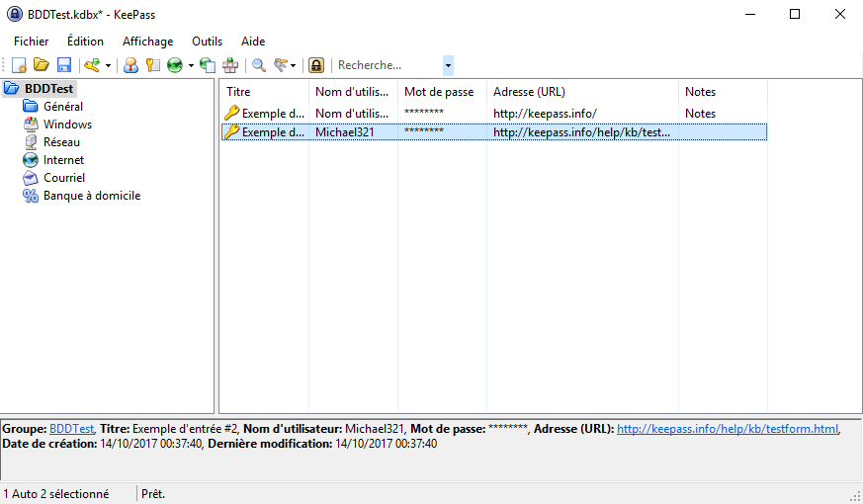Open the Édition menu
This screenshot has width=863, height=504.
[x=85, y=42]
